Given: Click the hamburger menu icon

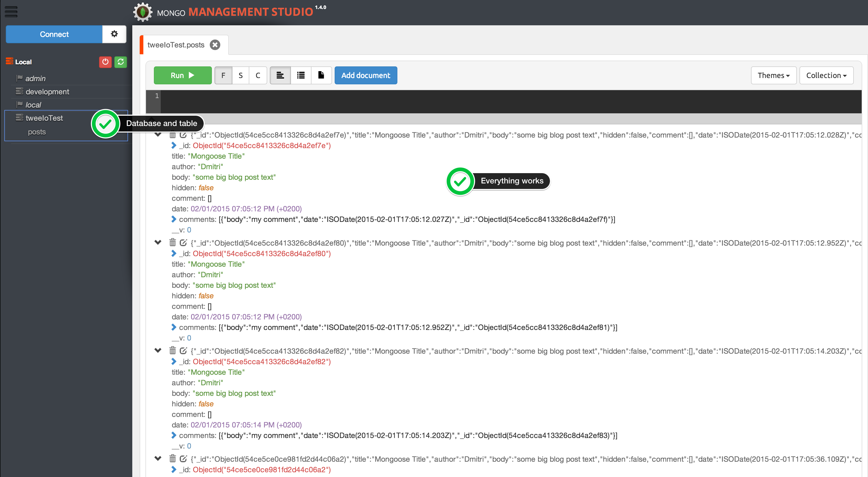Looking at the screenshot, I should click(x=11, y=12).
